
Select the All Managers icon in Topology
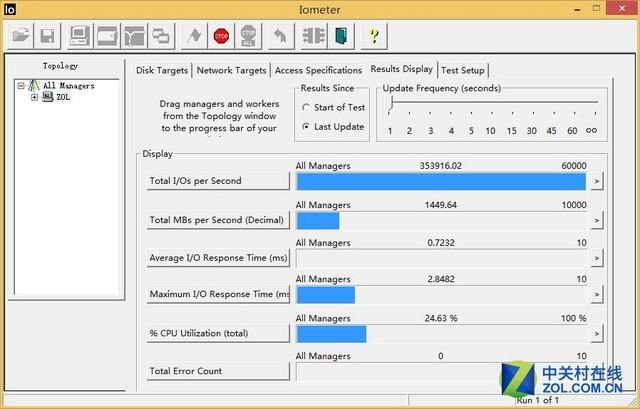click(33, 86)
